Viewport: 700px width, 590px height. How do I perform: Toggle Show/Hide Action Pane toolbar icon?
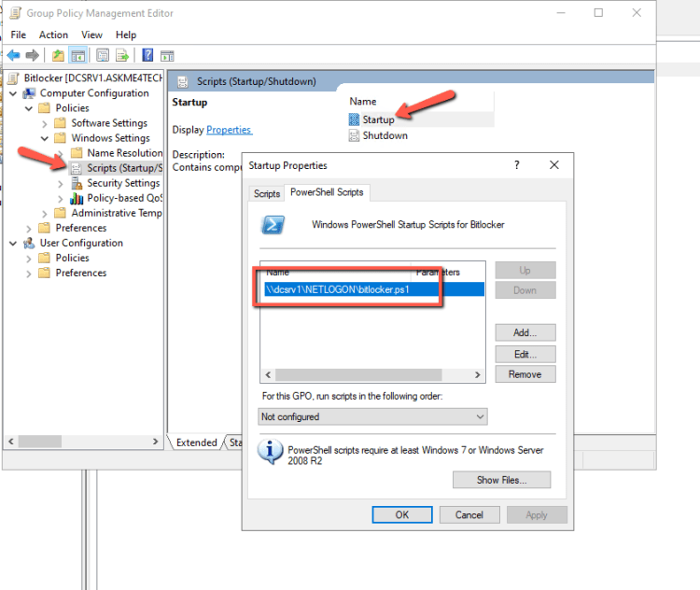coord(167,56)
